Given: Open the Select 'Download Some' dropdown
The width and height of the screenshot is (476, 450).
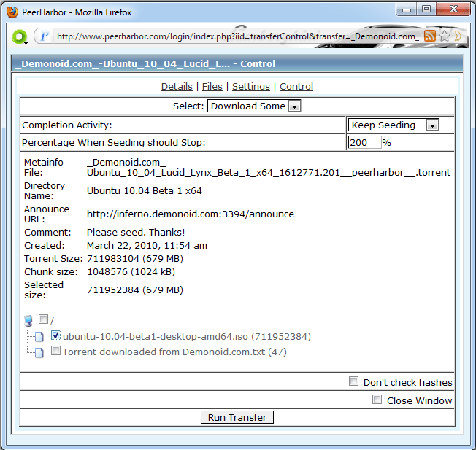Looking at the screenshot, I should [254, 106].
